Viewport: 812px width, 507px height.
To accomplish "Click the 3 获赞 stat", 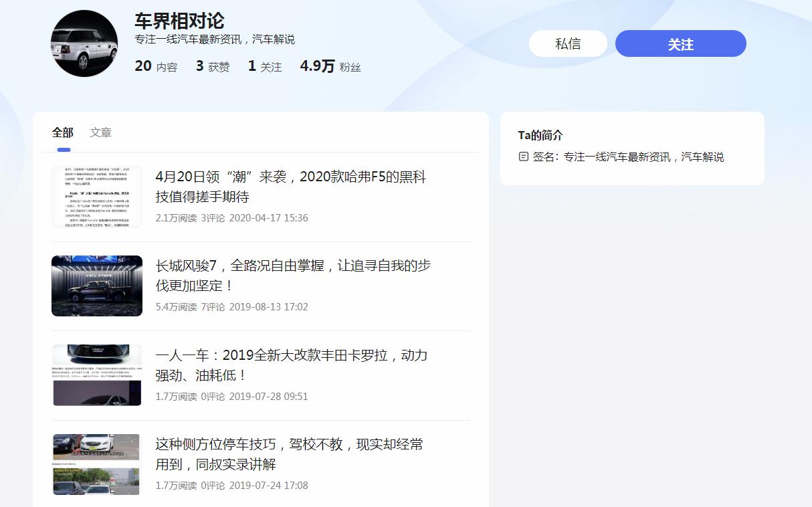I will pos(213,66).
